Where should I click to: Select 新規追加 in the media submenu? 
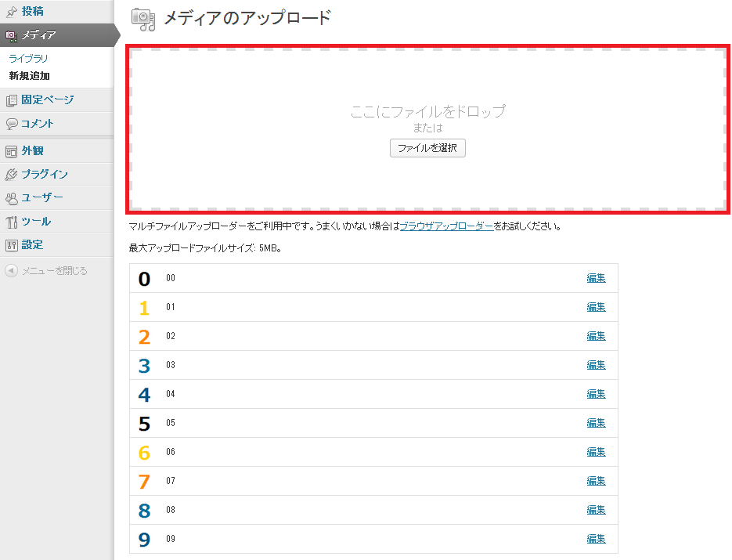tap(30, 76)
